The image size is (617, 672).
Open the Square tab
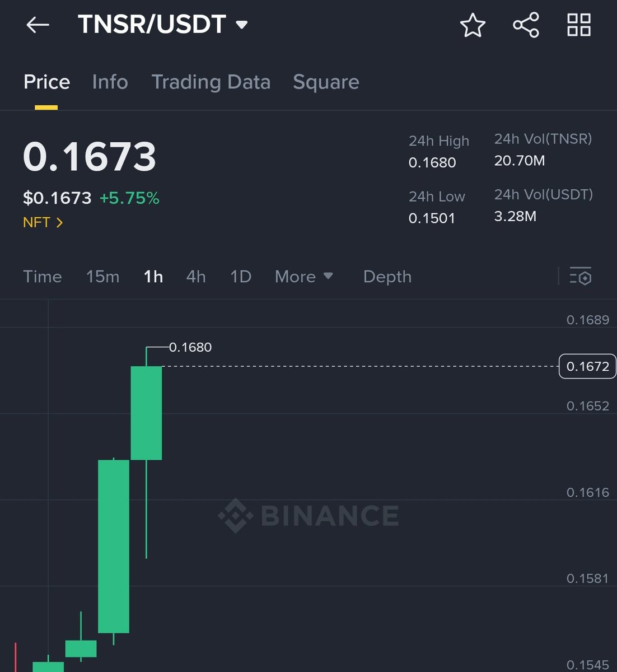click(326, 82)
